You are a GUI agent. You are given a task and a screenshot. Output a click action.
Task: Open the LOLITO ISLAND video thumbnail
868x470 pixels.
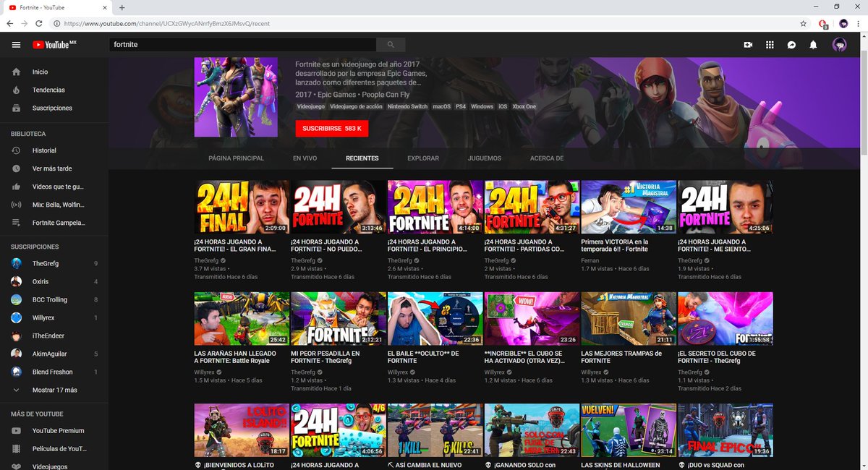(242, 430)
